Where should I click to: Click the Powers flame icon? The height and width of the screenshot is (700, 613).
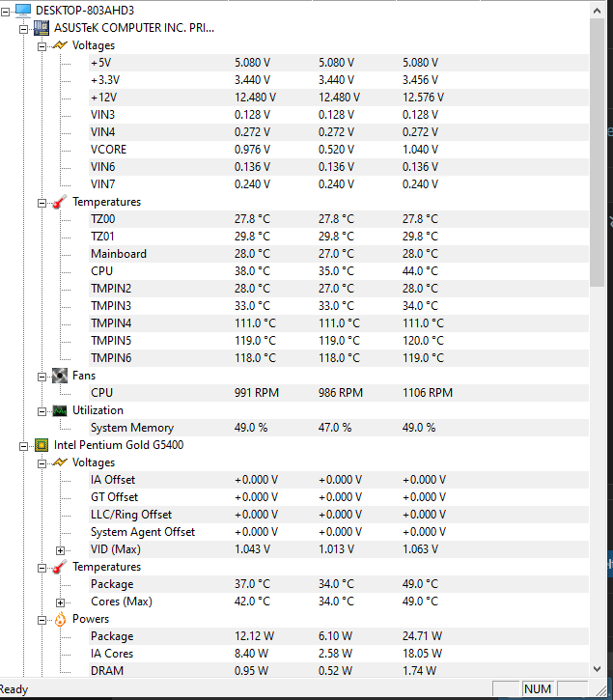pos(60,619)
